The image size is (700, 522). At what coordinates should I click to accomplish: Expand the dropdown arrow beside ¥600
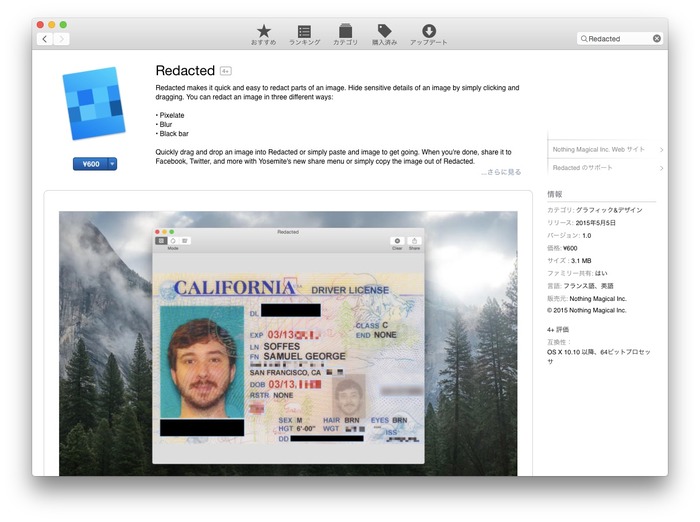(x=112, y=164)
